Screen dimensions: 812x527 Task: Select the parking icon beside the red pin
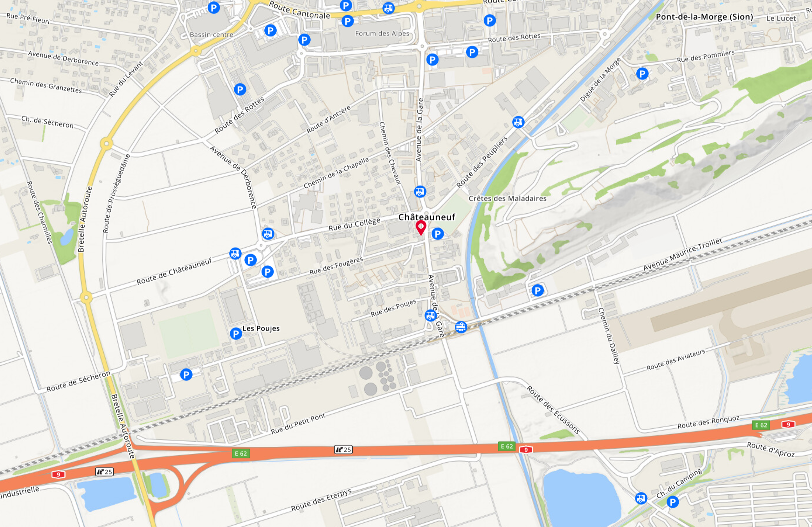[x=438, y=234]
